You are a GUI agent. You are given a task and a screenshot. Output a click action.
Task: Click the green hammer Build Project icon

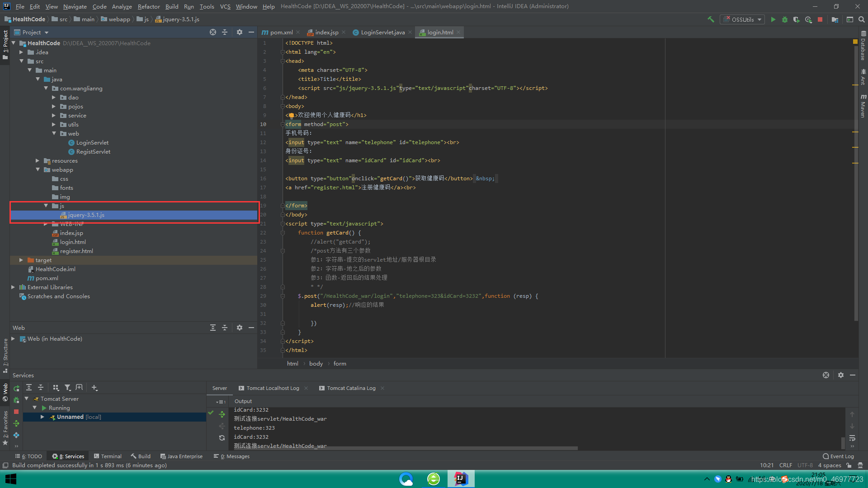pos(711,19)
